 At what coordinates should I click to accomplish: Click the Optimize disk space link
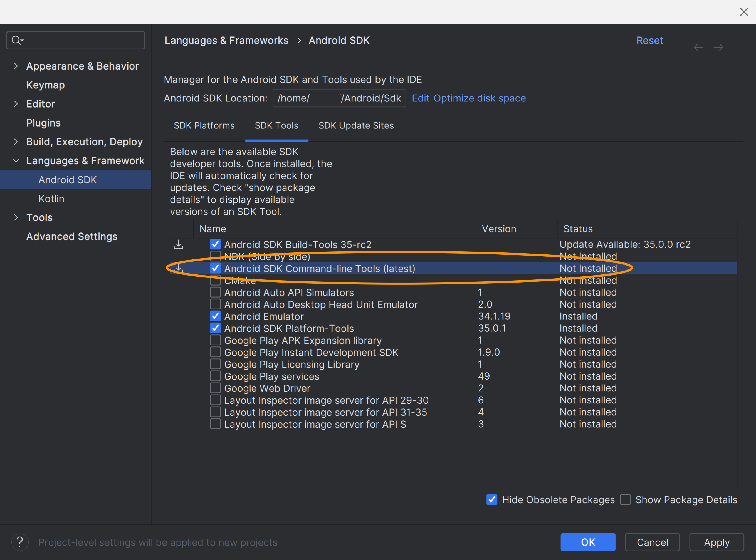tap(480, 98)
